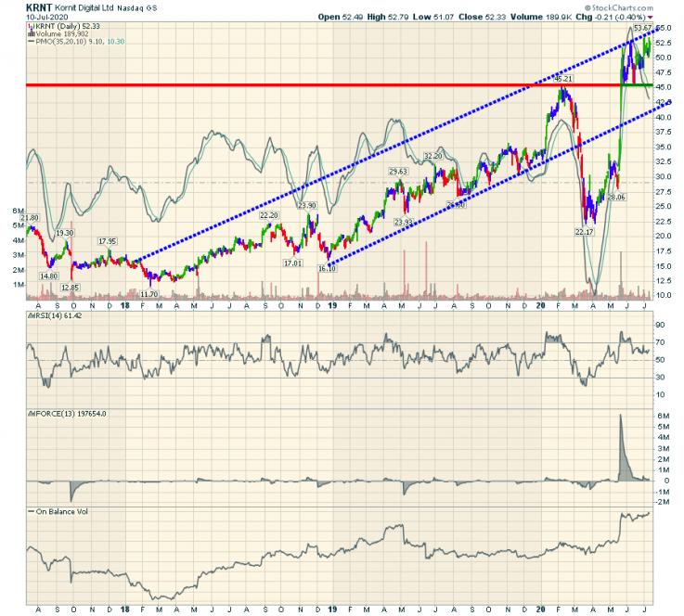Click the 53.67 high price annotation

[x=640, y=32]
